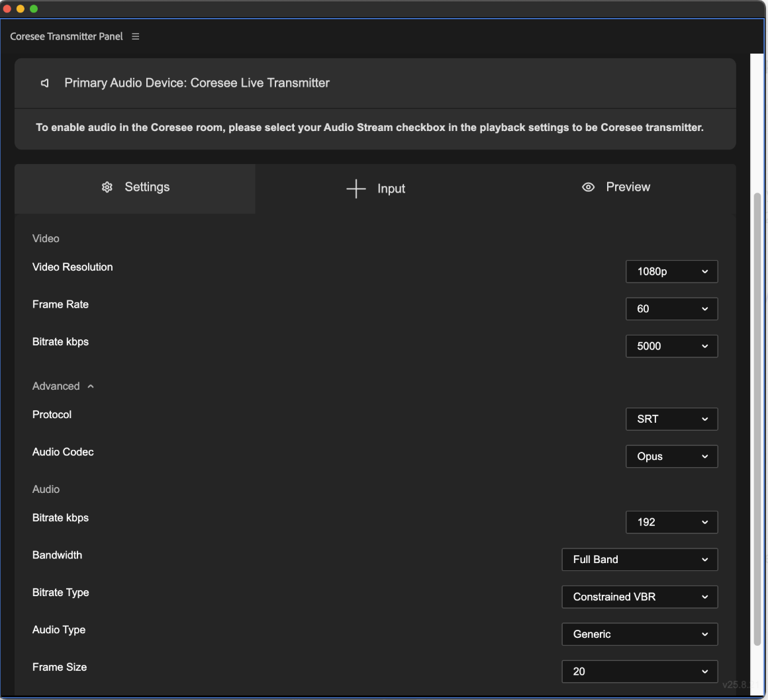Switch to the Settings tab

pos(134,189)
